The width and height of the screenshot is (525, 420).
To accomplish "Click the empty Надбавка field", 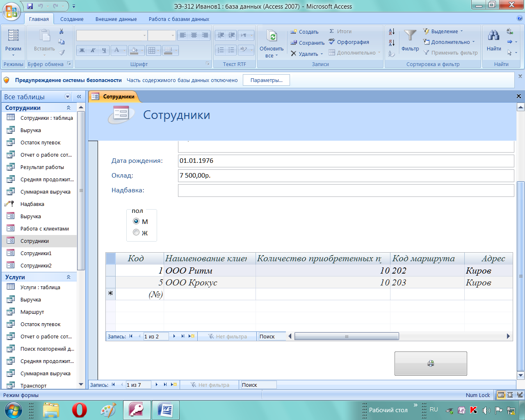I will 346,190.
